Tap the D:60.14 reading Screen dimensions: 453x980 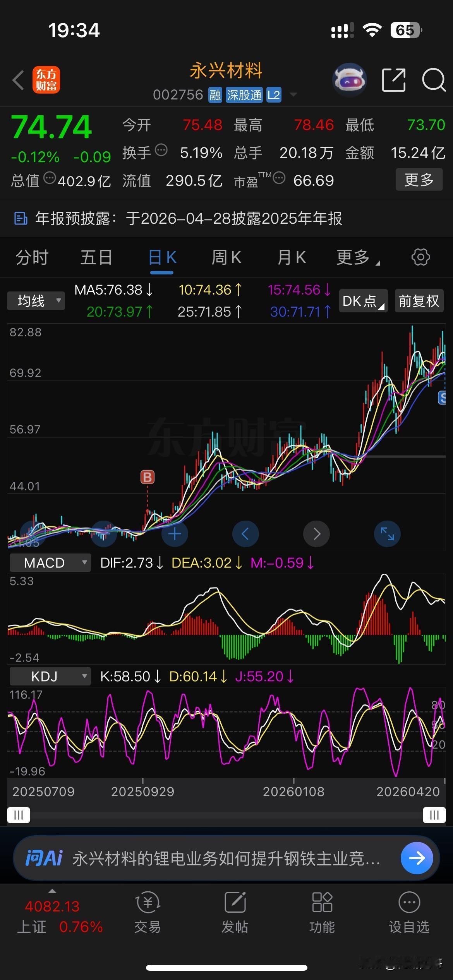pyautogui.click(x=199, y=677)
